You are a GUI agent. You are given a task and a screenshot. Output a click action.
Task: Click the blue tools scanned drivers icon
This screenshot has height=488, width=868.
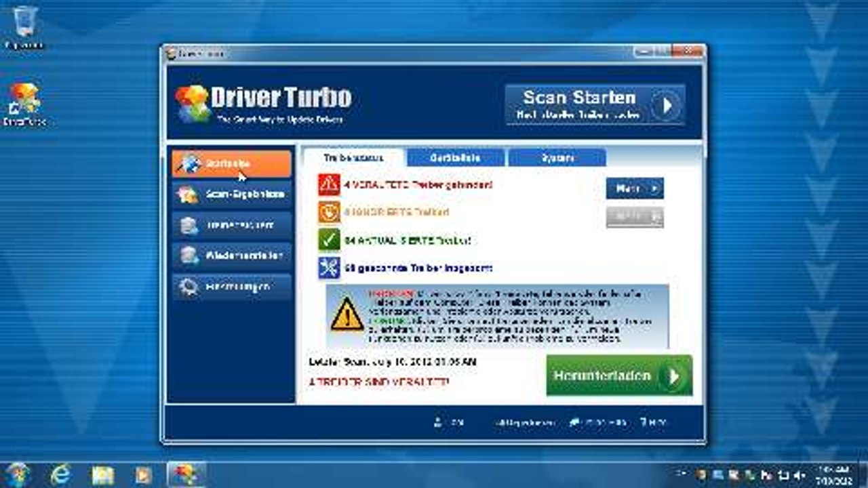pos(329,268)
